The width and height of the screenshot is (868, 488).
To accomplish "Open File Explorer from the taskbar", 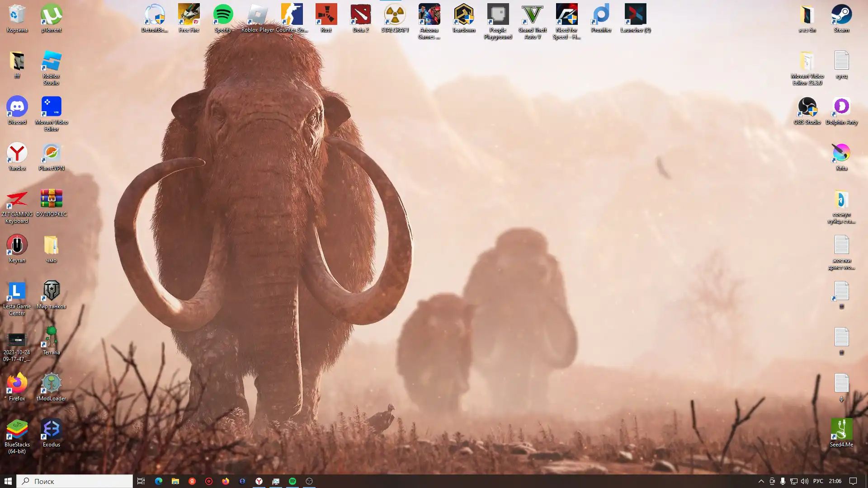I will 175,481.
